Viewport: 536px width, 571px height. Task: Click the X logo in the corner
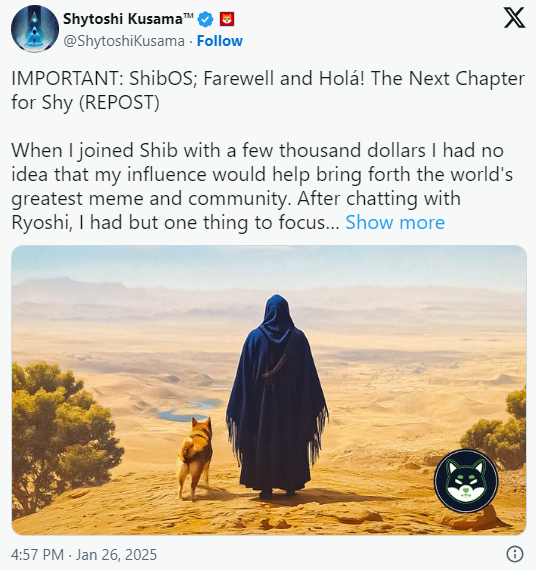(x=514, y=18)
